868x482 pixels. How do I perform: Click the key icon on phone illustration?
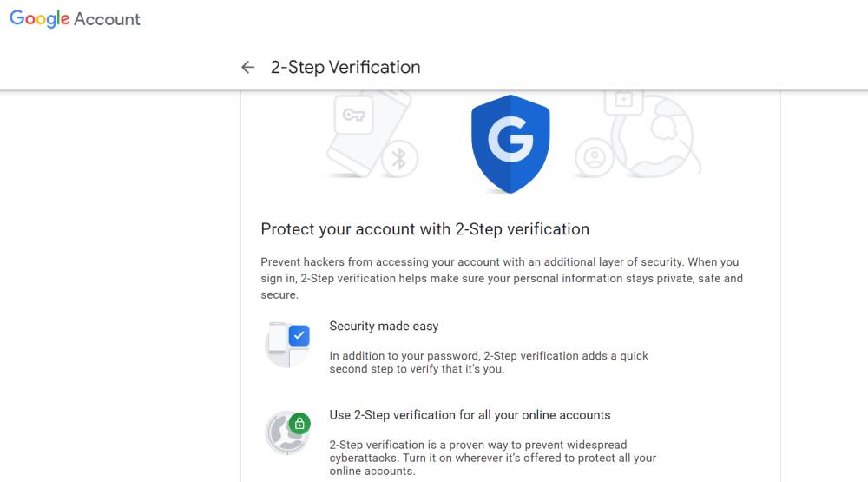click(354, 115)
